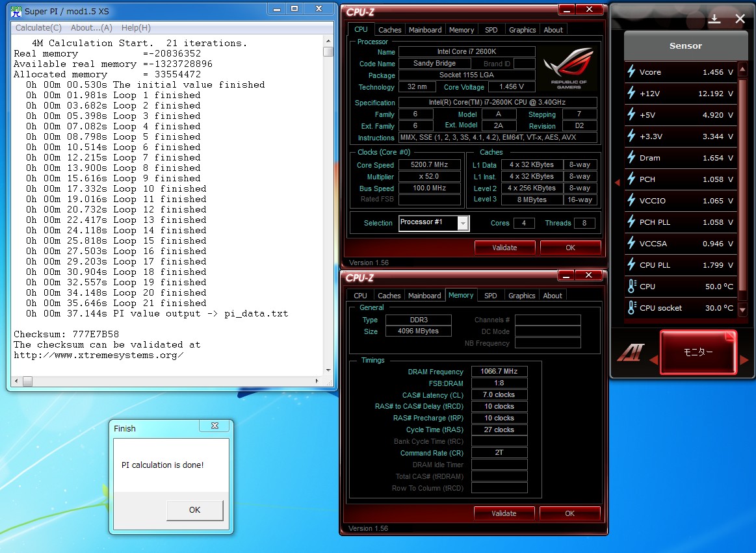The height and width of the screenshot is (553, 756).
Task: Click the right red arrow beside monitor button
Action: 744,359
